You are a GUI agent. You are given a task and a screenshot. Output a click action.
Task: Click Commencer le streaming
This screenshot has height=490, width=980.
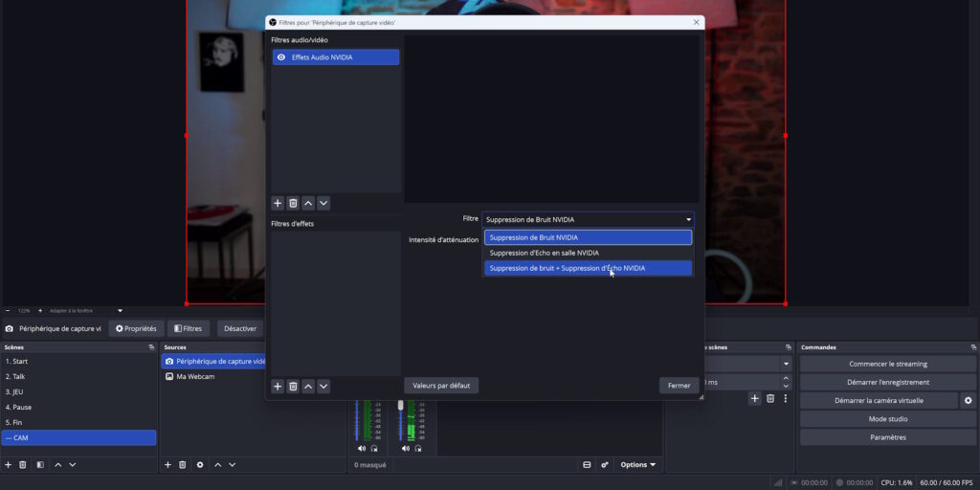coord(887,364)
